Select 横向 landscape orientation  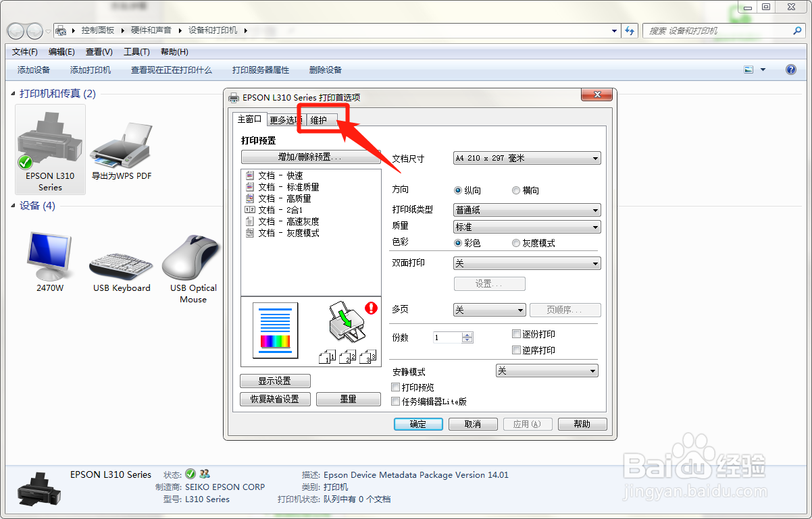tap(516, 190)
